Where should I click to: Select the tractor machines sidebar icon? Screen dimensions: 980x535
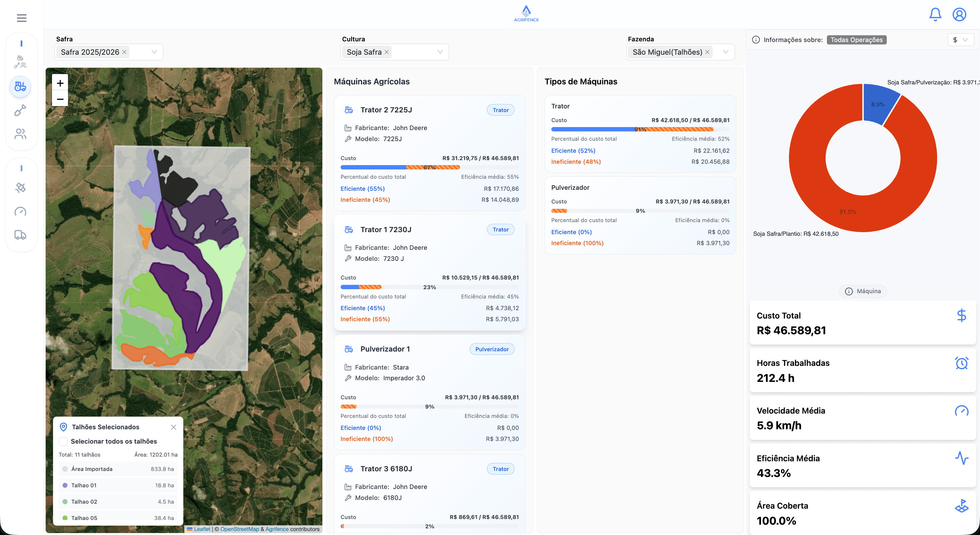coord(20,87)
